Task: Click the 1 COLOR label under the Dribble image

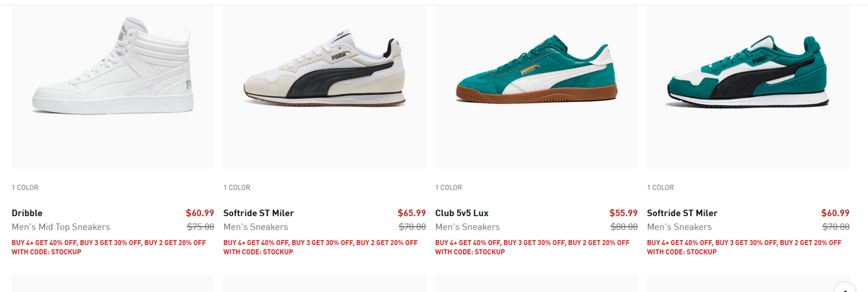Action: [x=25, y=188]
